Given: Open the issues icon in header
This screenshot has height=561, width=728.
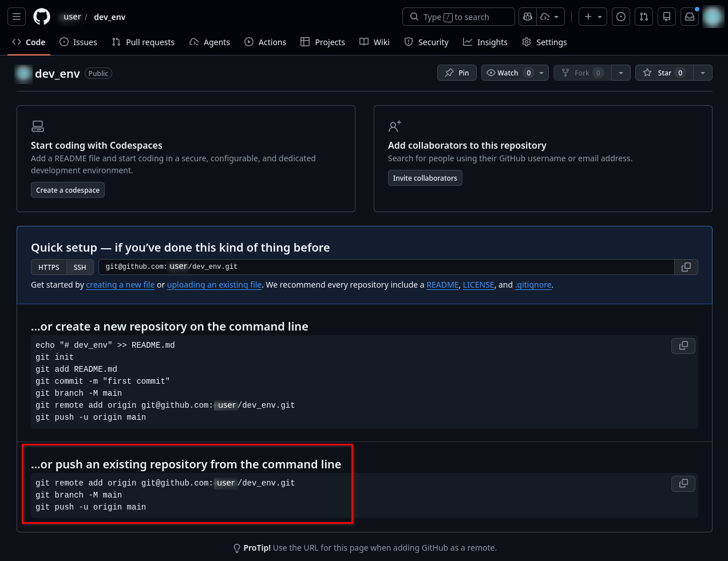Looking at the screenshot, I should 621,17.
